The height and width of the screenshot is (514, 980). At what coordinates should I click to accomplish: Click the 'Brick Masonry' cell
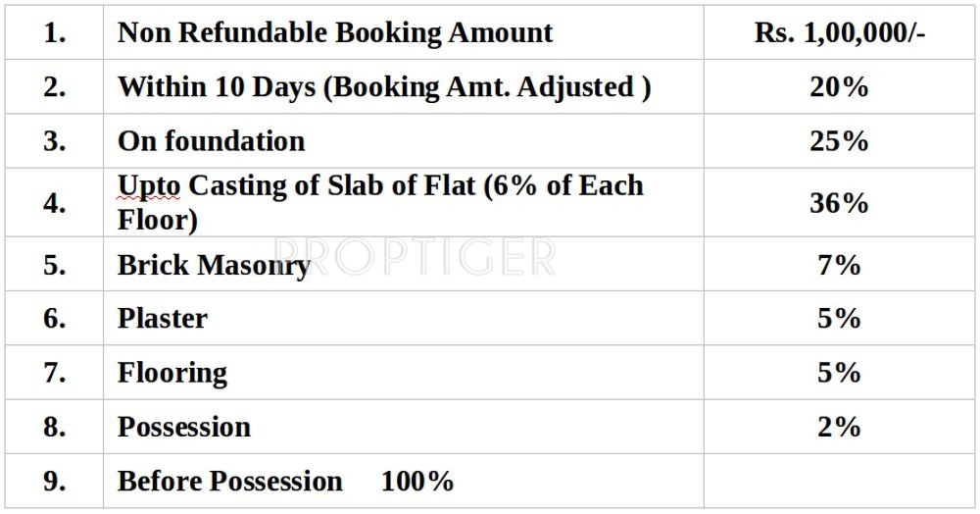[214, 265]
